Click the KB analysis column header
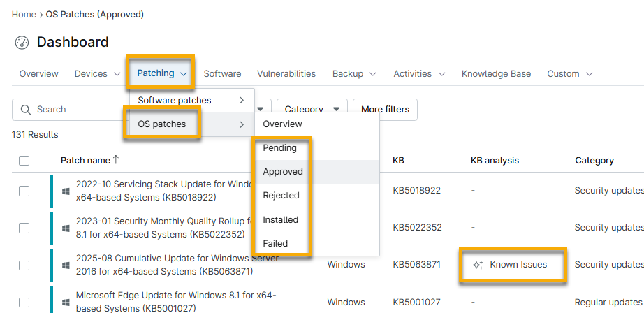 pyautogui.click(x=495, y=160)
